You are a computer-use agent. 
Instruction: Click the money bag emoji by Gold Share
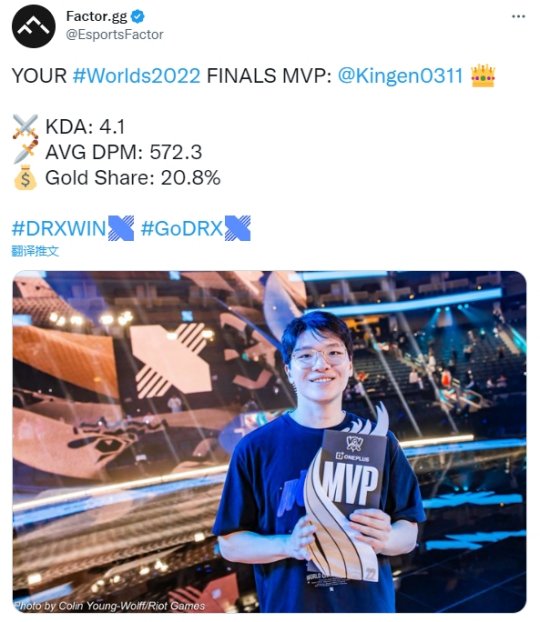(25, 177)
